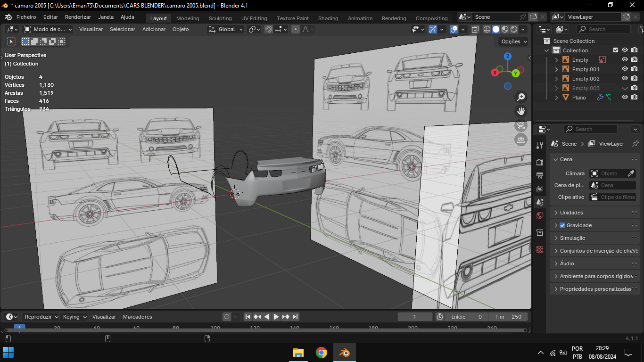
Task: Click the Opções button
Action: pyautogui.click(x=514, y=41)
